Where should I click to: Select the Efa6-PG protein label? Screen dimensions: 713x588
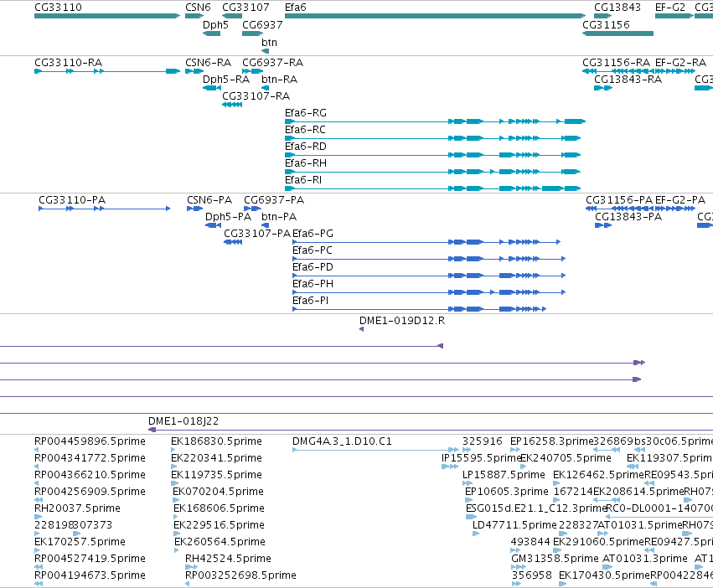313,234
